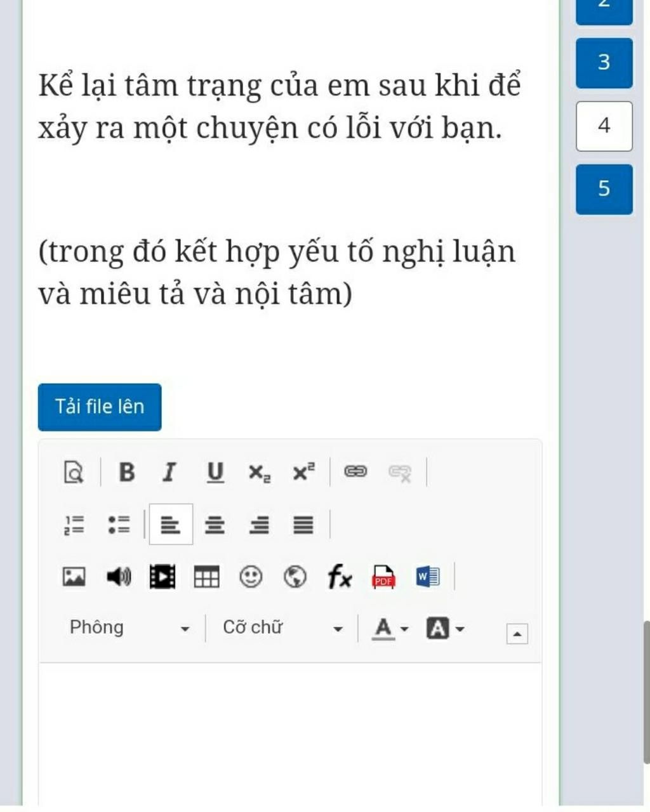Open the smiley emoticon picker
The width and height of the screenshot is (650, 812).
[251, 576]
